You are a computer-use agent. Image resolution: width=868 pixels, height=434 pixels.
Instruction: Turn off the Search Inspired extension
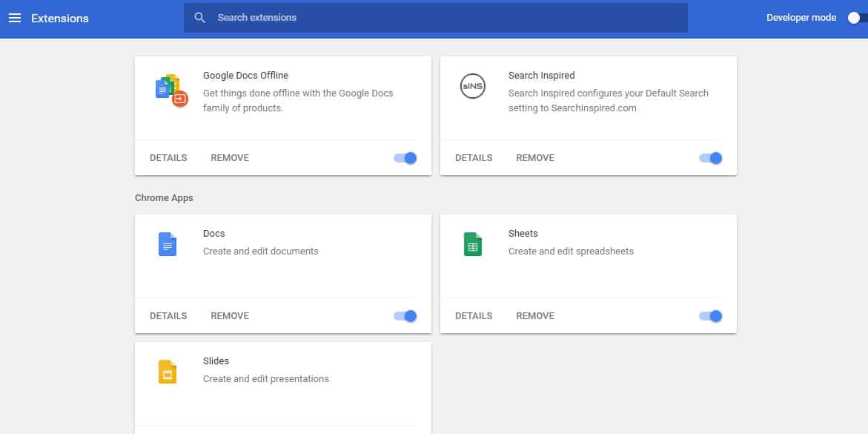point(711,158)
